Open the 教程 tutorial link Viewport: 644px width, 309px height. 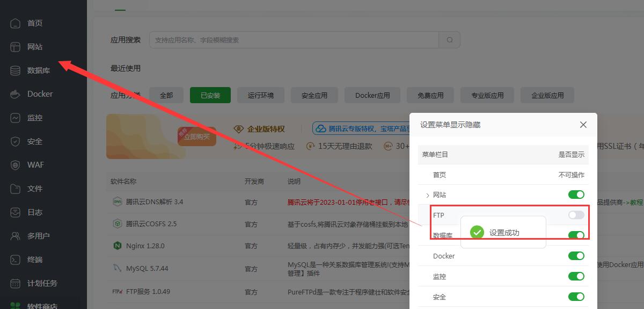coord(636,202)
